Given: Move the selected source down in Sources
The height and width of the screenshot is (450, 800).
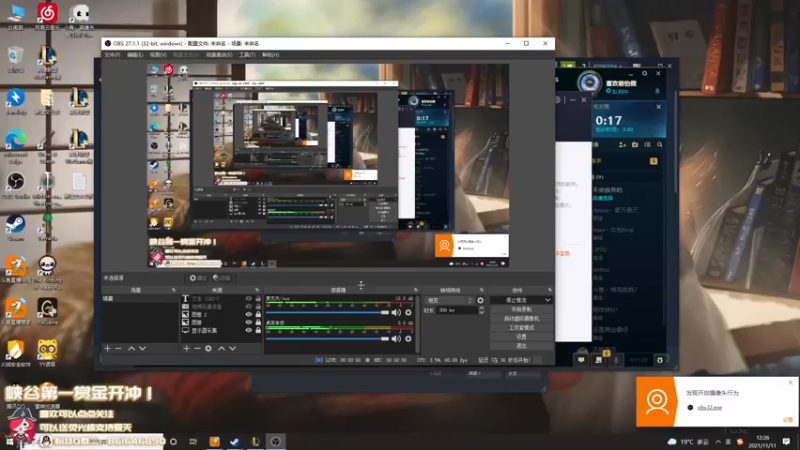Looking at the screenshot, I should pos(233,348).
